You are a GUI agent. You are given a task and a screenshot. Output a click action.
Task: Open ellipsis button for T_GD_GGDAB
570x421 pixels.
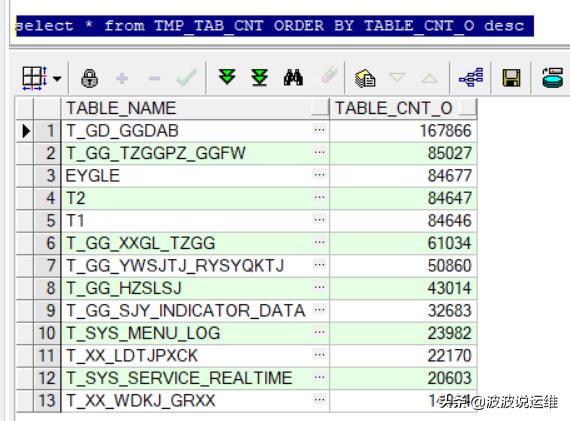point(319,130)
